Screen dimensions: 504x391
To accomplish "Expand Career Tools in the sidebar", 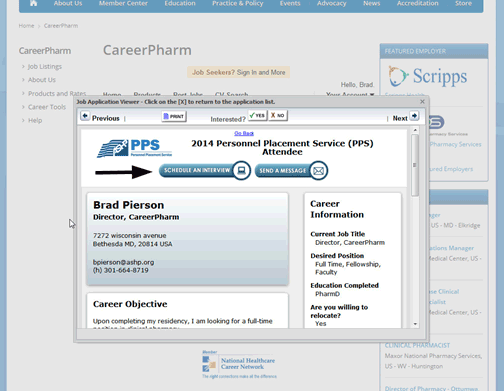I will (47, 107).
